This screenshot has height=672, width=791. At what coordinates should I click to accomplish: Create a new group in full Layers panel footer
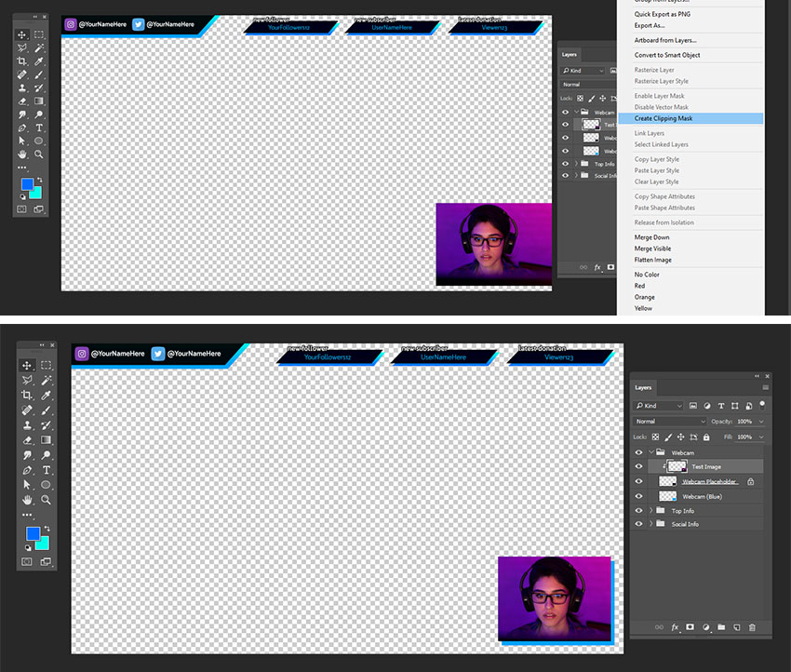(721, 627)
